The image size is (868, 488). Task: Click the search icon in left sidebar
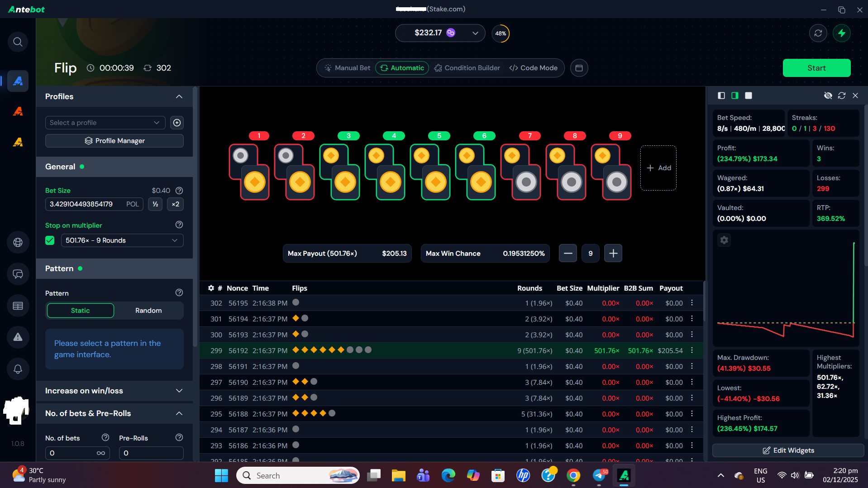pos(18,42)
